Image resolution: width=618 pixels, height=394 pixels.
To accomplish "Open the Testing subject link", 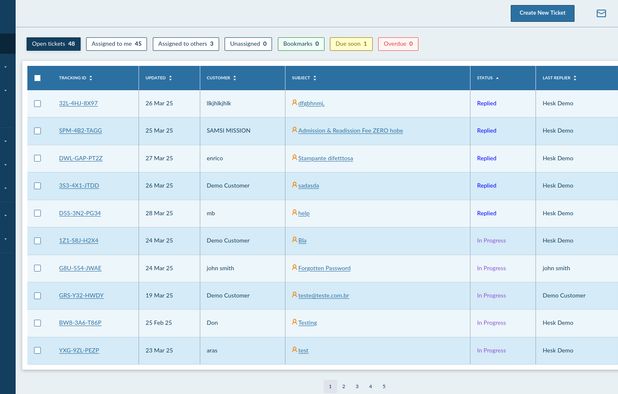I will coord(307,323).
